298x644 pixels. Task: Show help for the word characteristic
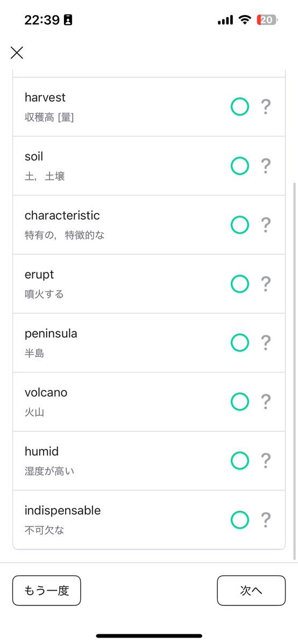(x=266, y=225)
